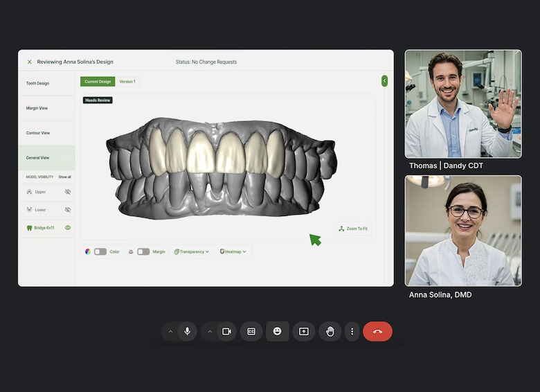Toggle the Margin switch
Image resolution: width=540 pixels, height=392 pixels.
pos(143,251)
